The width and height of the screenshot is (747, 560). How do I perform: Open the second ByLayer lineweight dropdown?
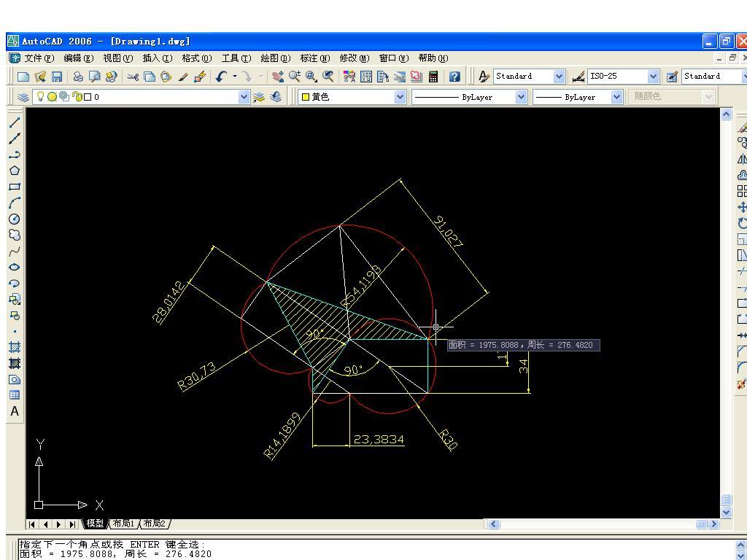pyautogui.click(x=616, y=97)
